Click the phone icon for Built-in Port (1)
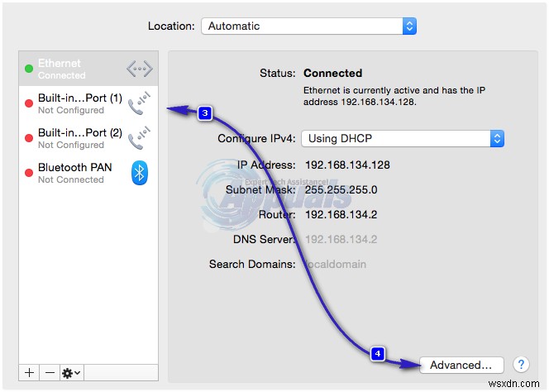The width and height of the screenshot is (549, 392). tap(139, 103)
